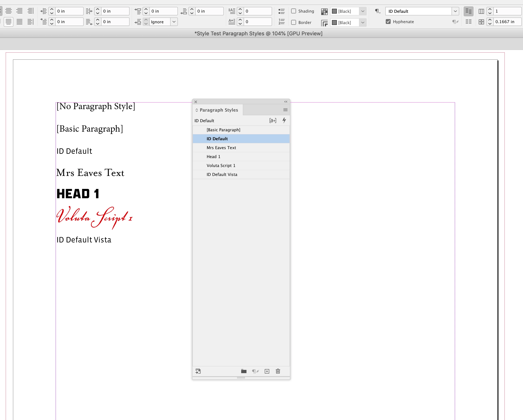
Task: Enable the Shading checkbox
Action: pyautogui.click(x=294, y=11)
